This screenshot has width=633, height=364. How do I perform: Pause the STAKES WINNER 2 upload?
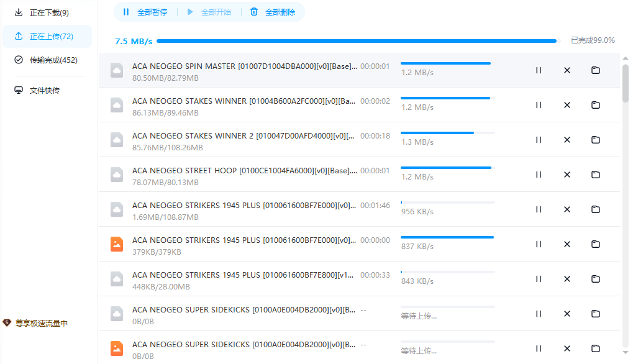(x=538, y=140)
